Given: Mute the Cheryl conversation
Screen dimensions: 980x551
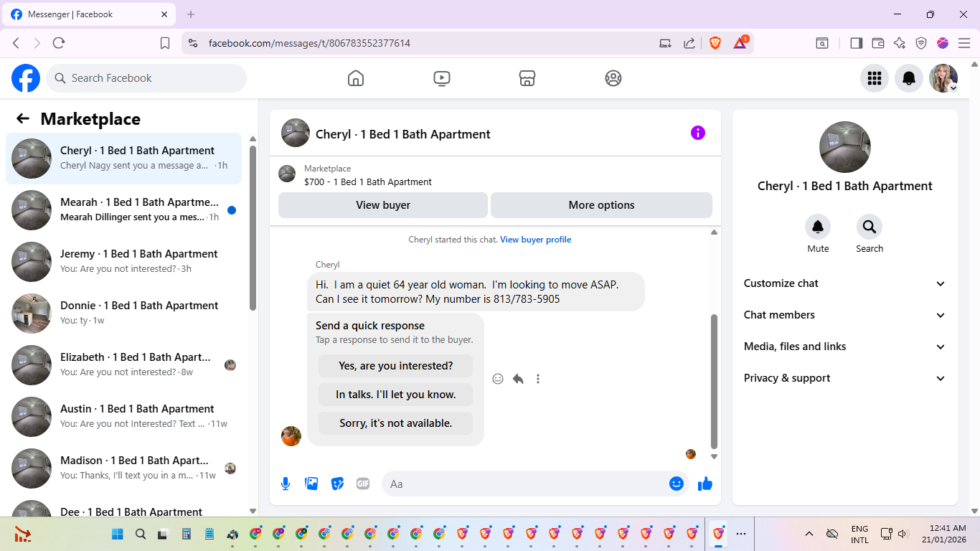Looking at the screenshot, I should (x=818, y=227).
